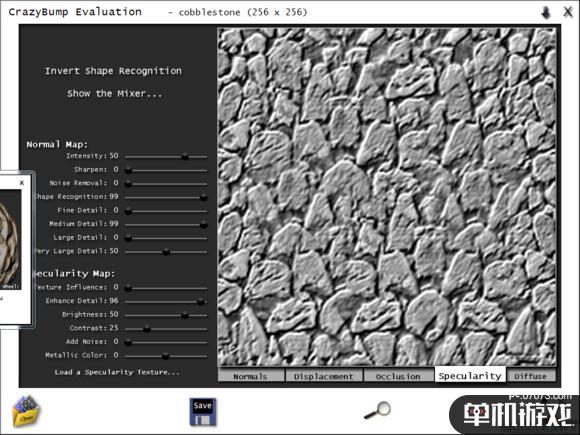The width and height of the screenshot is (580, 435).
Task: Select the Occlusion tab
Action: (x=398, y=376)
